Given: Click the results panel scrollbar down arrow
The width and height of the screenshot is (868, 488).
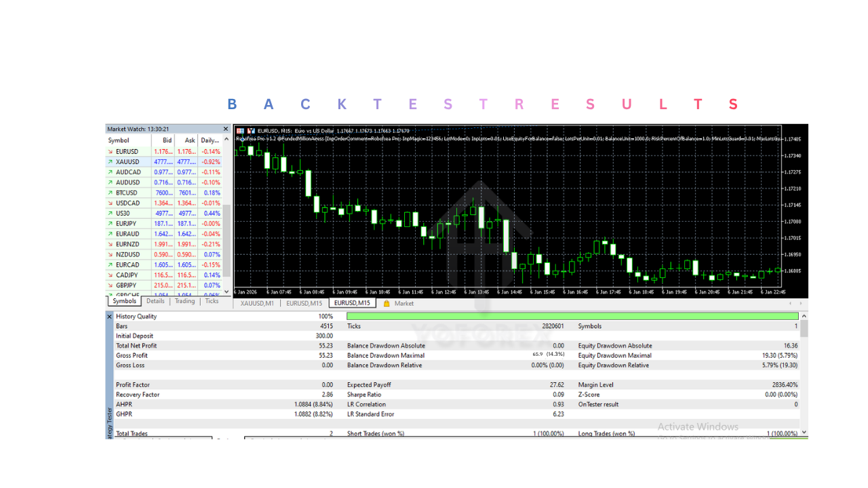Looking at the screenshot, I should [x=803, y=432].
